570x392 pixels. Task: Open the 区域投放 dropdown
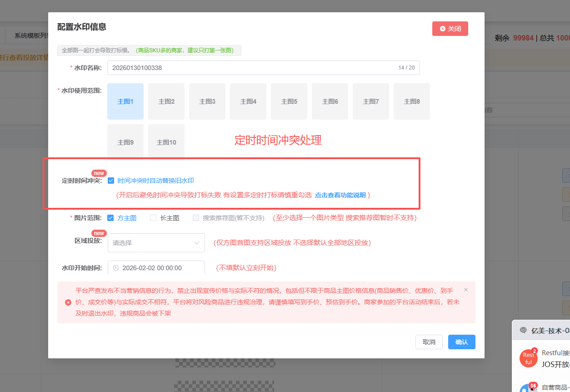click(156, 243)
